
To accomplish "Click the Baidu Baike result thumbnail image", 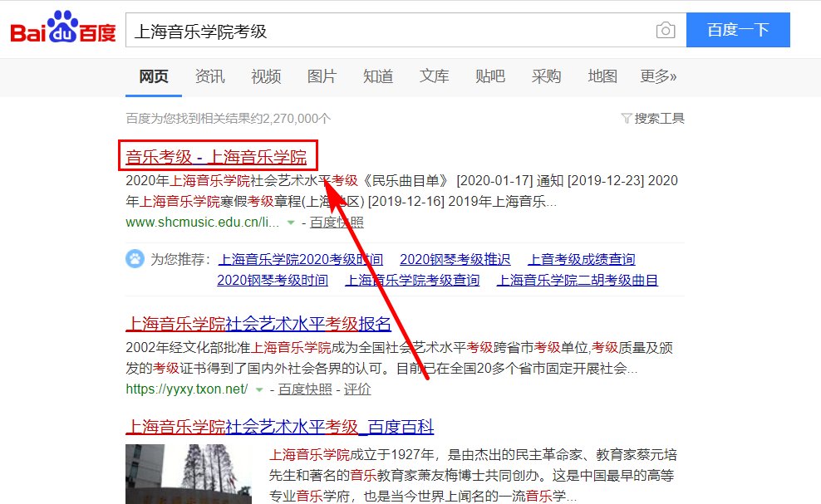I will click(188, 474).
